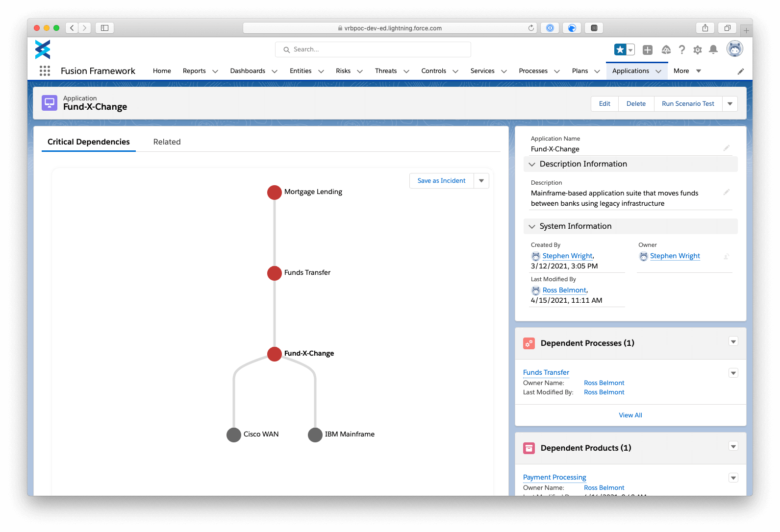Viewport: 780px width, 532px height.
Task: Click Run Scenario Test button
Action: point(688,104)
